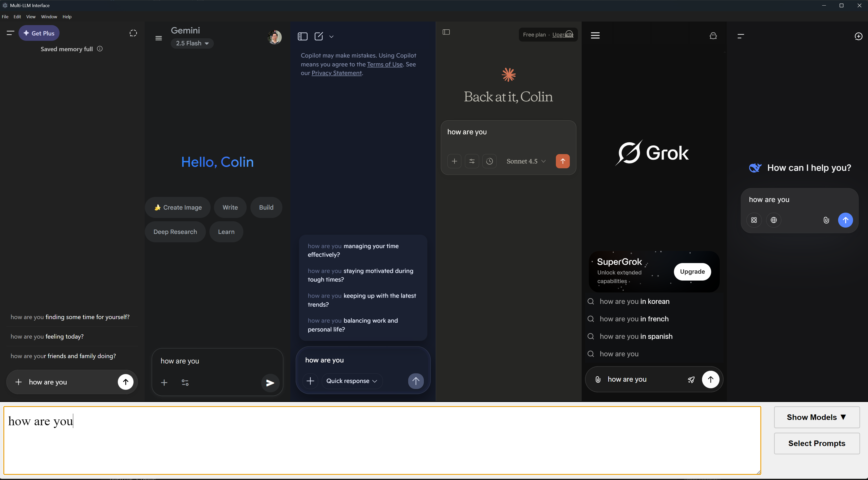The height and width of the screenshot is (480, 868).
Task: Submit the Copilot message
Action: pos(416,381)
